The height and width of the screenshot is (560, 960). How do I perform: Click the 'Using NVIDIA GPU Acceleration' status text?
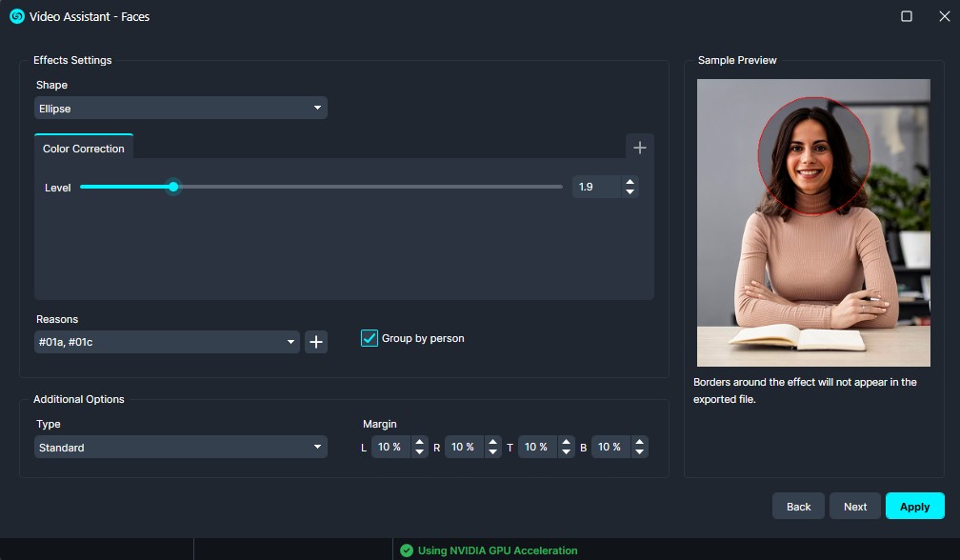click(497, 550)
